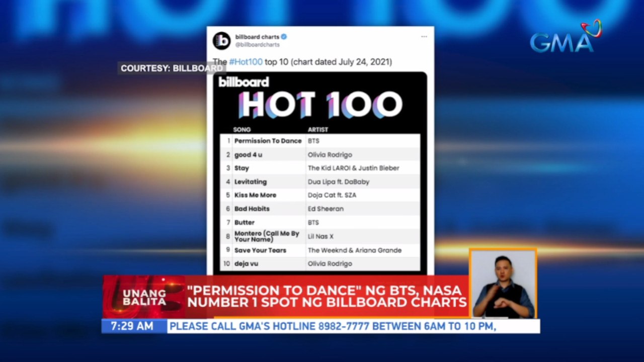Click the billboard charts account name
Screen dimensions: 644x362
[x=257, y=37]
